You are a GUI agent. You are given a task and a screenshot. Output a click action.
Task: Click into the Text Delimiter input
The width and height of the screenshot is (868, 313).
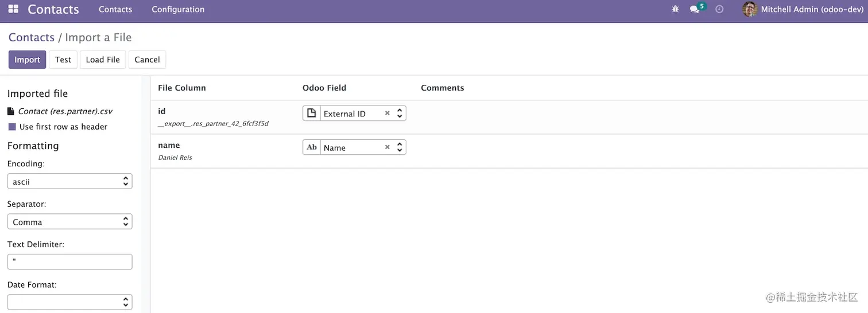coord(69,262)
